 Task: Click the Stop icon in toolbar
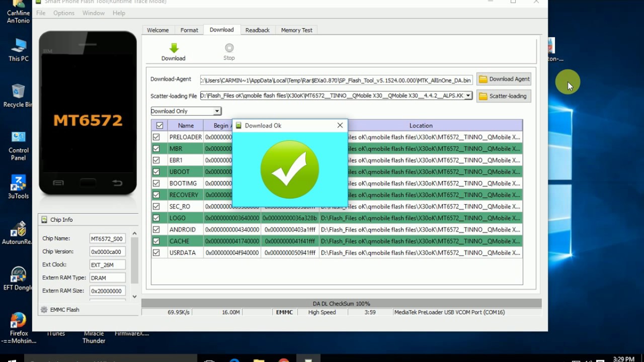229,48
